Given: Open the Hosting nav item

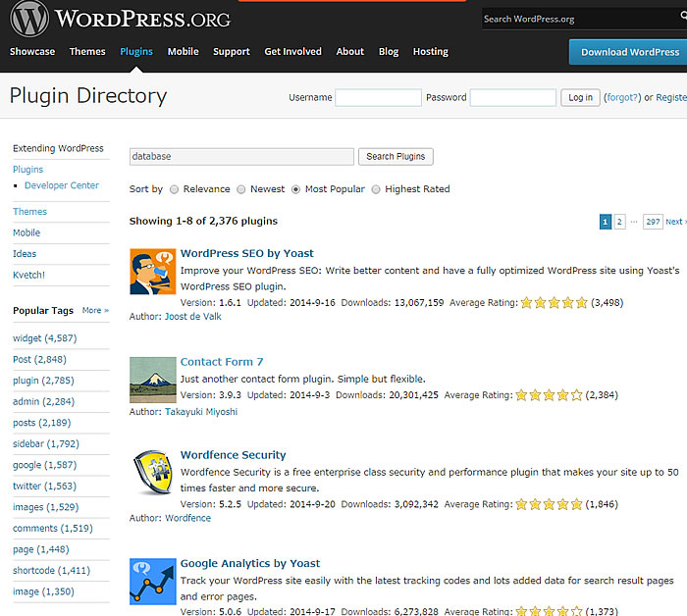Looking at the screenshot, I should pyautogui.click(x=431, y=52).
